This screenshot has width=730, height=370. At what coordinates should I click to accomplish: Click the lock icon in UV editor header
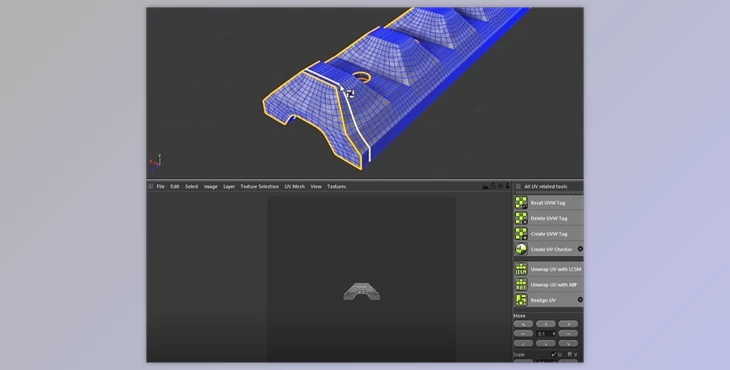pyautogui.click(x=493, y=186)
